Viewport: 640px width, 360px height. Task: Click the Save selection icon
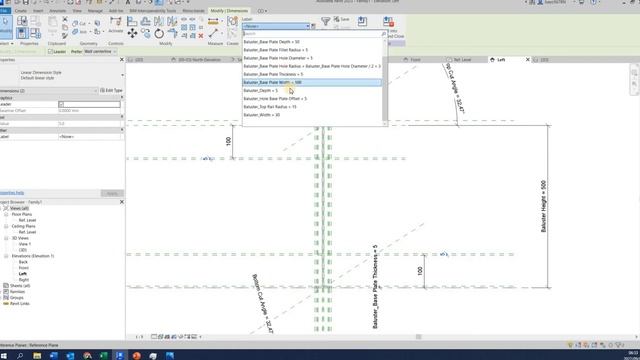tap(341, 19)
